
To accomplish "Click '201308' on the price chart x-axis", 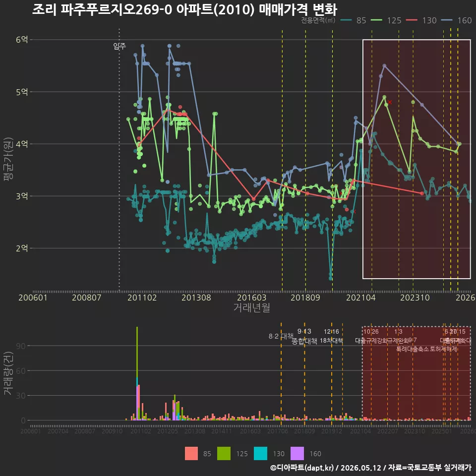I will (x=196, y=297).
